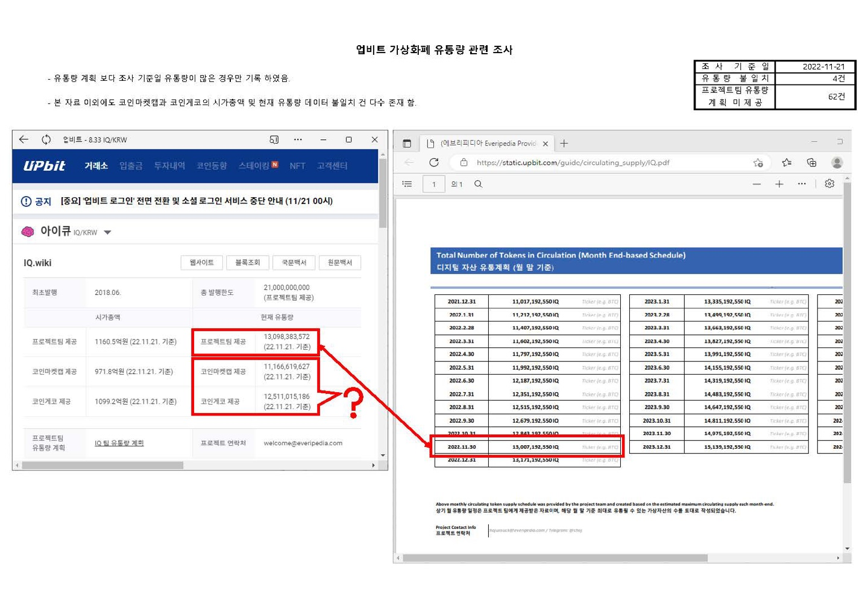The height and width of the screenshot is (608, 868).
Task: Open the favorites list icon in Edge
Action: 787,162
